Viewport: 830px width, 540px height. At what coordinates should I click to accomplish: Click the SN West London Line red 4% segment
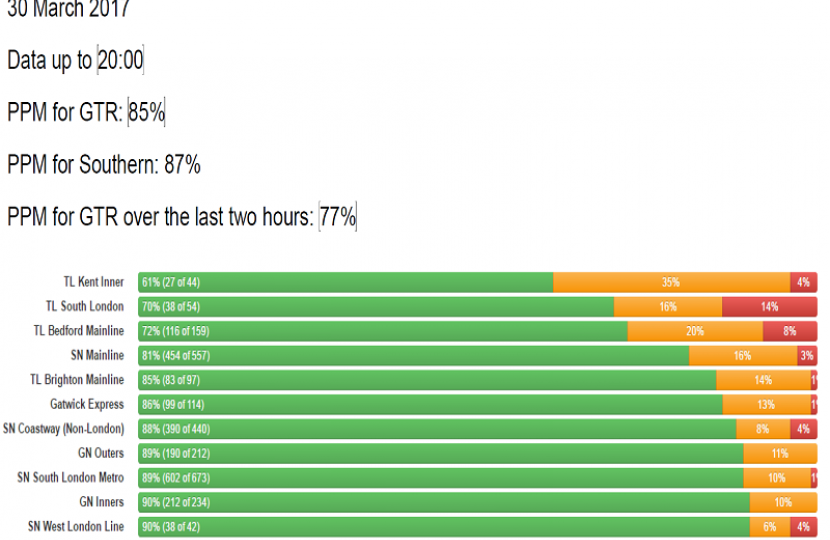coord(803,527)
